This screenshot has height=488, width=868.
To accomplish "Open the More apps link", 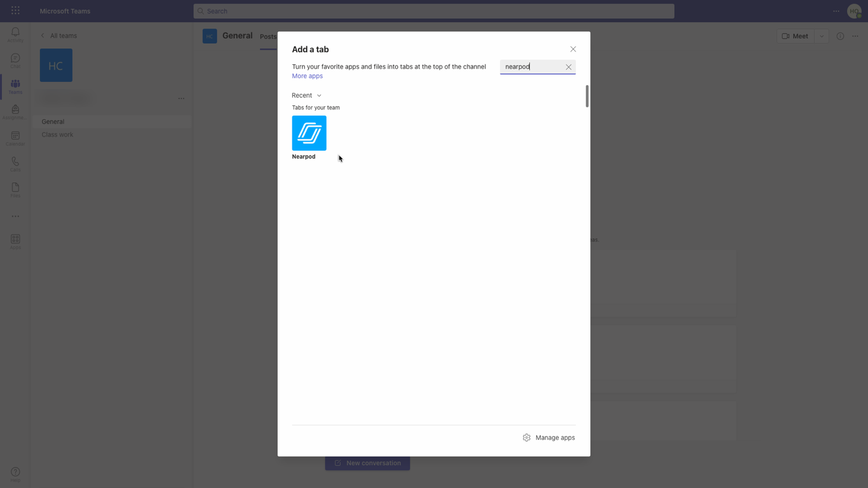I will (307, 76).
